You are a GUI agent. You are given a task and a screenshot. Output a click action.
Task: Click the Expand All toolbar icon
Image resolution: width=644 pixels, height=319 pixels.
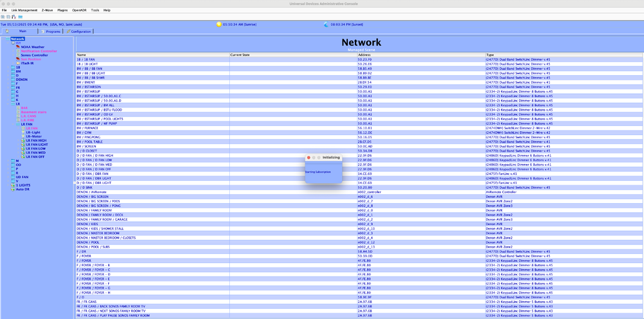(3, 17)
